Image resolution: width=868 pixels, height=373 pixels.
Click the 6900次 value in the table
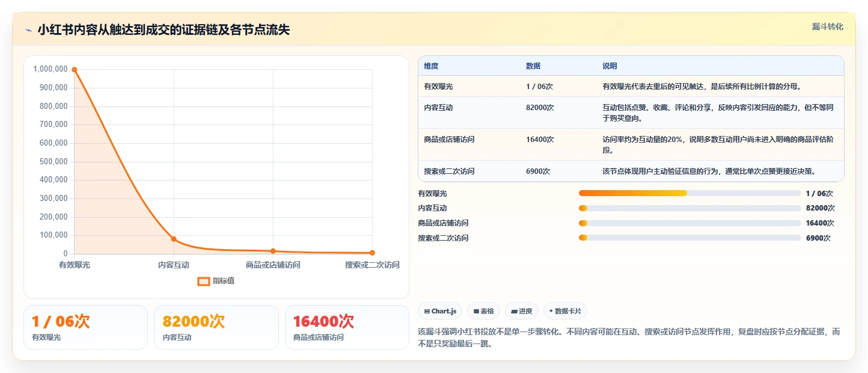(x=538, y=171)
